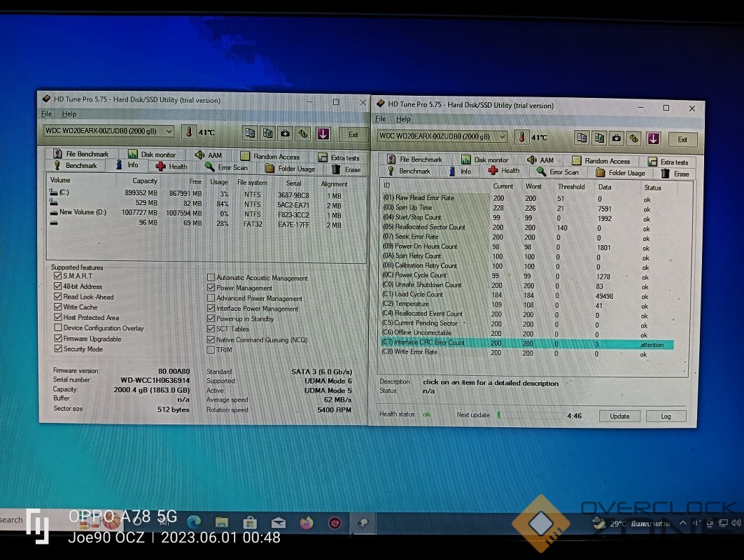This screenshot has height=560, width=744.
Task: Open the Options icon in left window toolbar
Action: [x=303, y=134]
